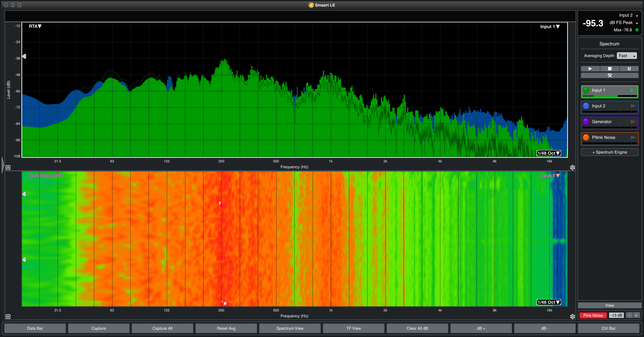Switch to TF View
This screenshot has height=337, width=644.
click(354, 328)
